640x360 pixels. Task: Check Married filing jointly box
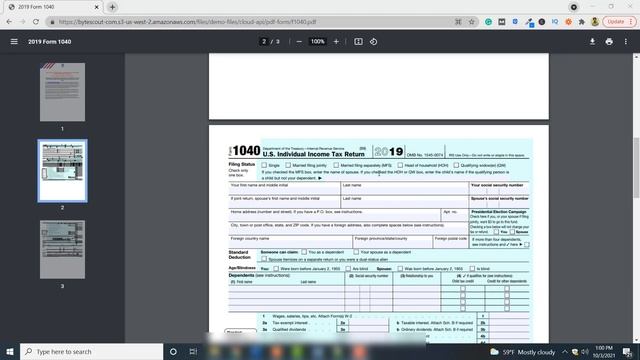point(288,165)
